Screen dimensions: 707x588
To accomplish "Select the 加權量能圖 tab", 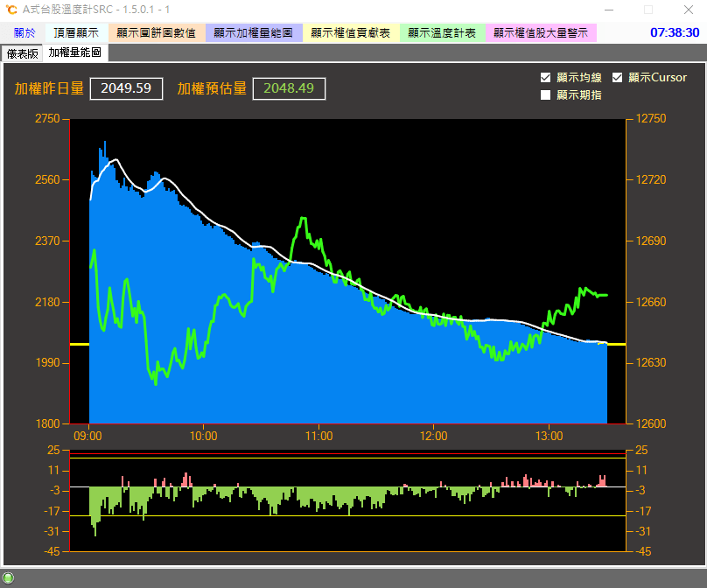I will (x=75, y=52).
